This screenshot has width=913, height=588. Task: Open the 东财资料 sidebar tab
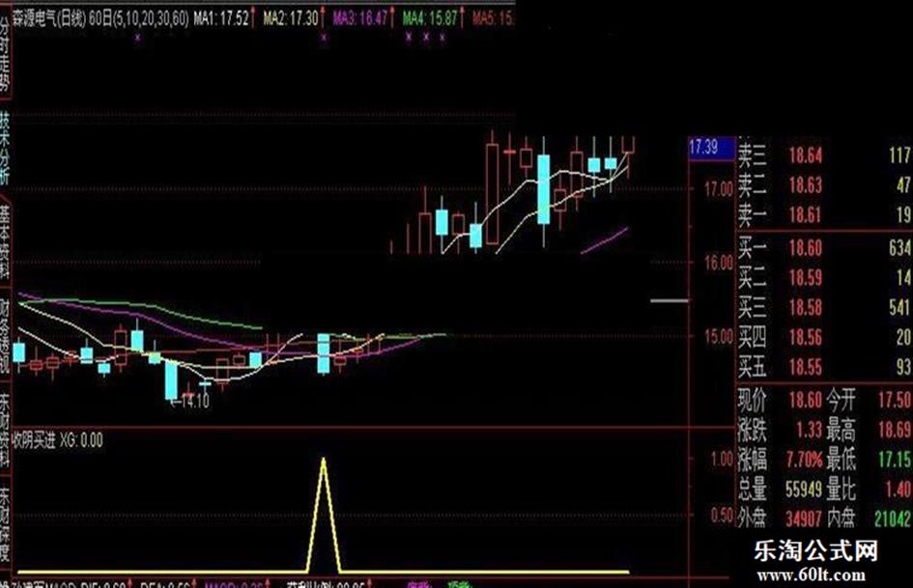click(x=5, y=431)
